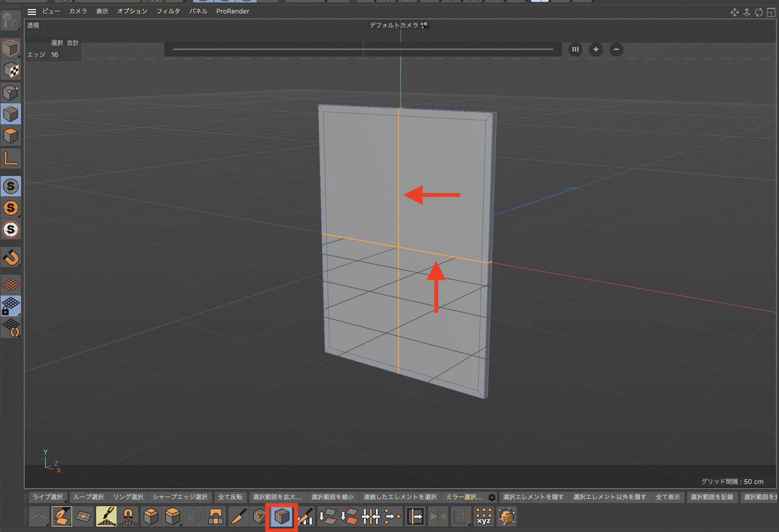Open the カメラ menu
This screenshot has height=532, width=779.
tap(78, 11)
